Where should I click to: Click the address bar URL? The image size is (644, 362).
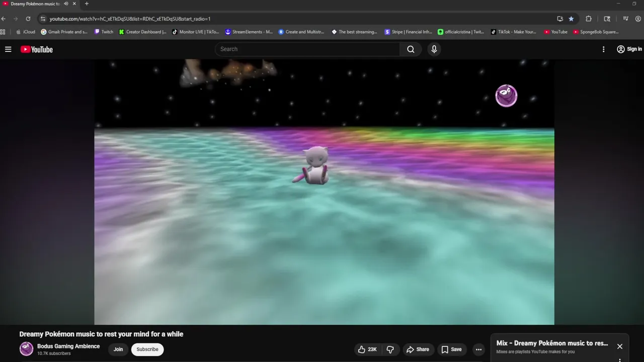tap(130, 19)
